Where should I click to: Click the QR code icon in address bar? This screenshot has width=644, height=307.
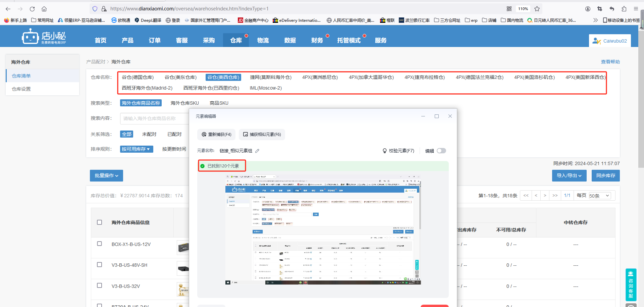tap(509, 9)
